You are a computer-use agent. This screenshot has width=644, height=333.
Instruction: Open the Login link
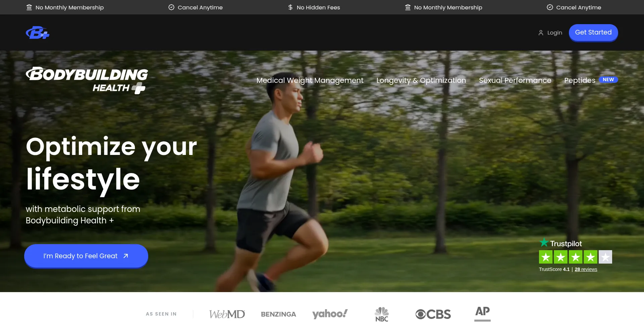(x=554, y=33)
